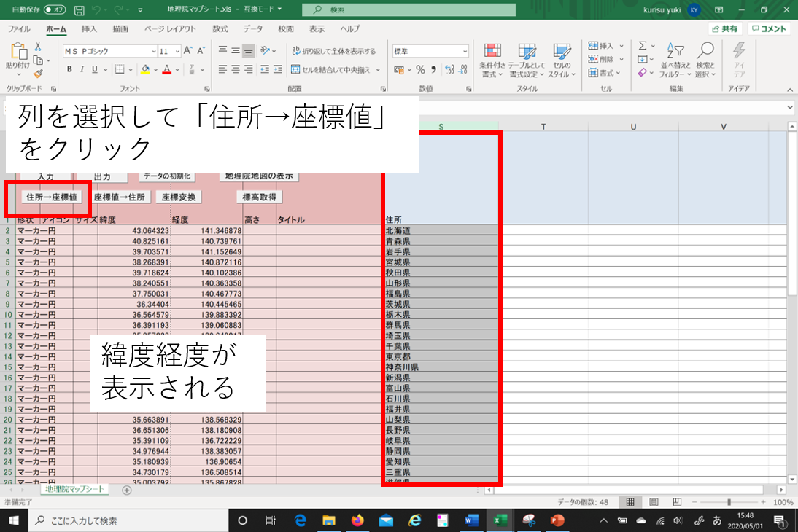Open format as table
This screenshot has height=532, width=798.
pos(527,60)
